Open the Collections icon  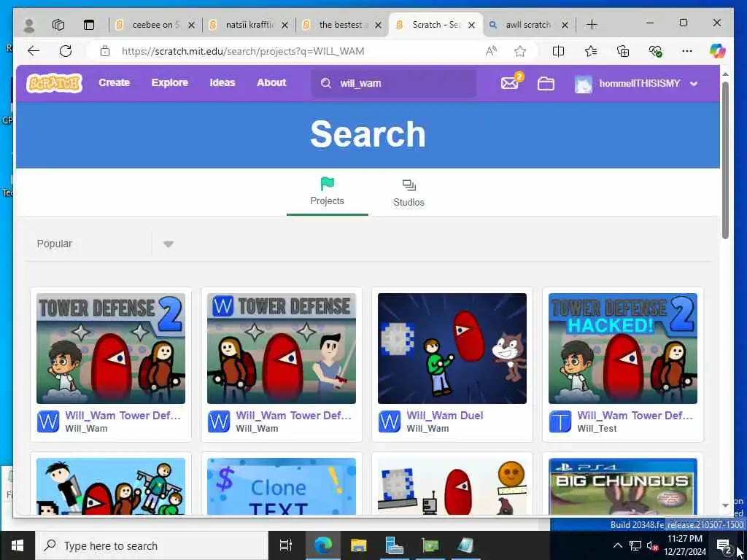623,51
